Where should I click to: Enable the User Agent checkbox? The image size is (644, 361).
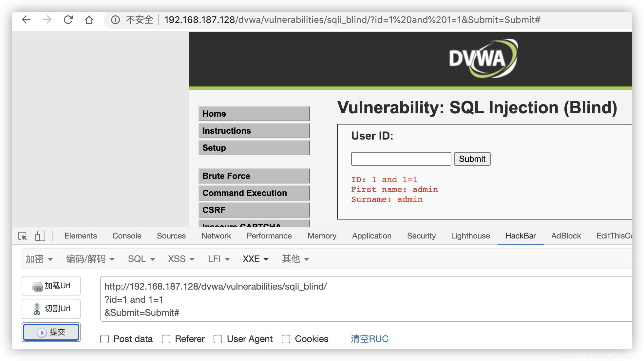coord(218,338)
